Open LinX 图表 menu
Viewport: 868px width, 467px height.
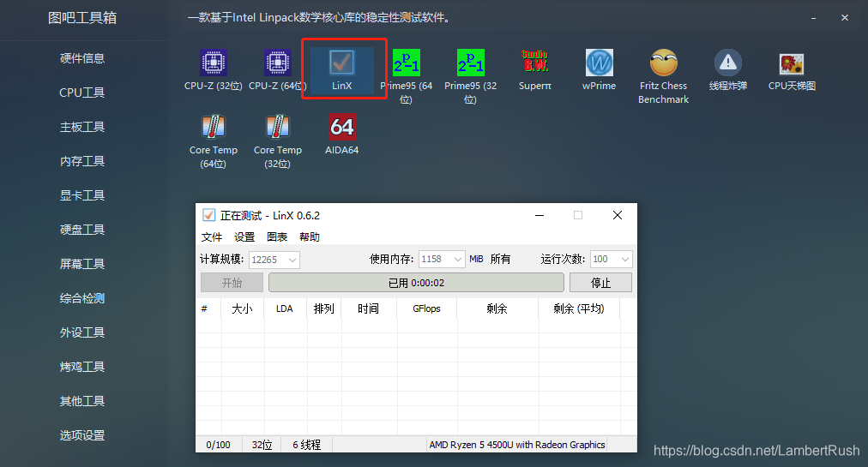coord(277,236)
